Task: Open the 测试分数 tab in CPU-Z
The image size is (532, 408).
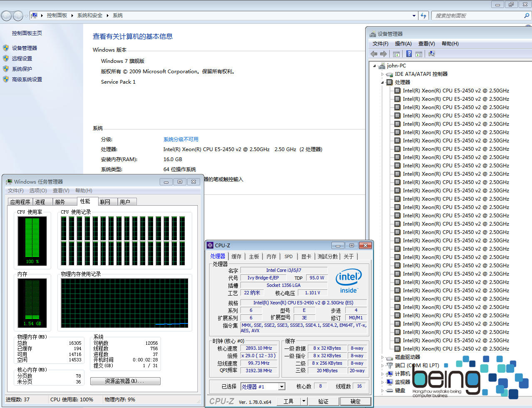Action: (x=328, y=256)
